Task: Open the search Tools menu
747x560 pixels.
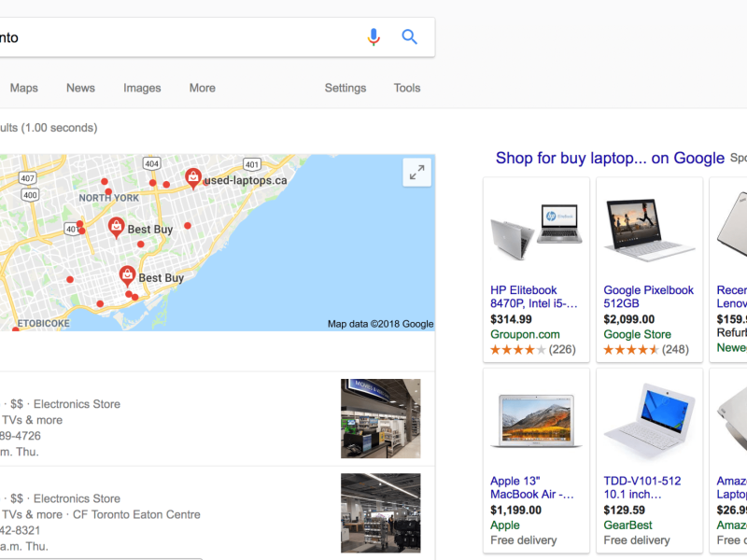Action: click(407, 88)
